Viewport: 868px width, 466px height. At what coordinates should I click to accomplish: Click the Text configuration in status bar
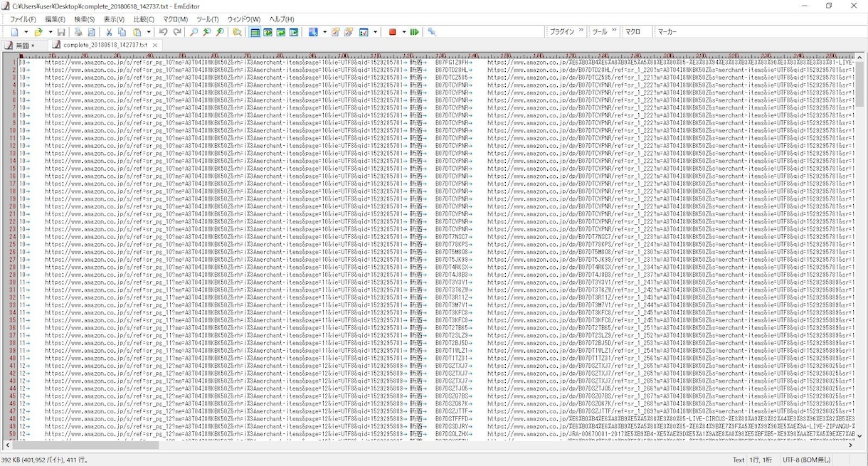(739, 460)
